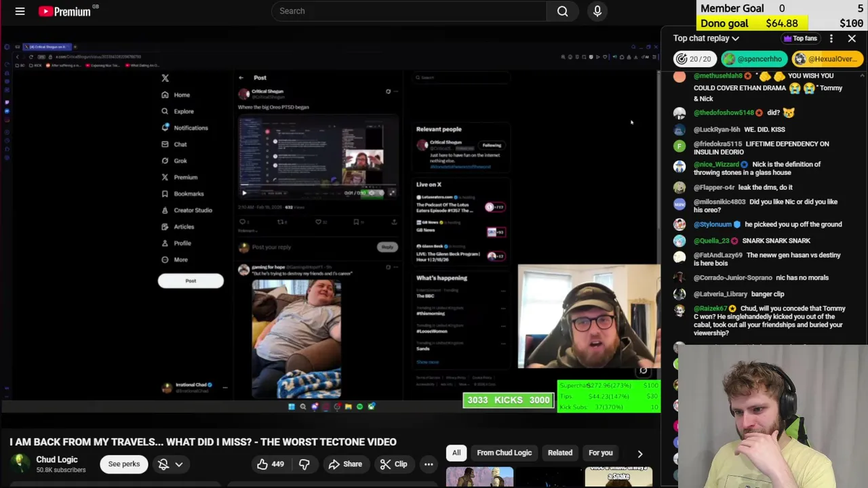Open Home in X sidebar

click(176, 95)
